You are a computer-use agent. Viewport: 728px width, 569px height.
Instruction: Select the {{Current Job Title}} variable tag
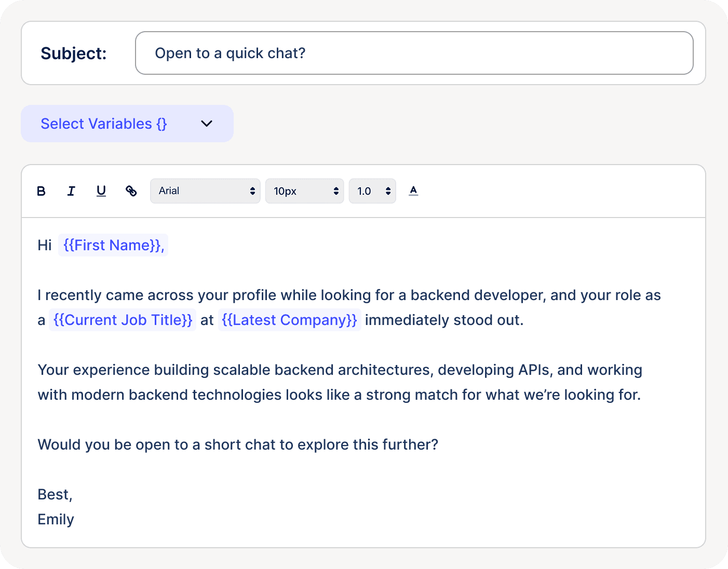point(123,320)
